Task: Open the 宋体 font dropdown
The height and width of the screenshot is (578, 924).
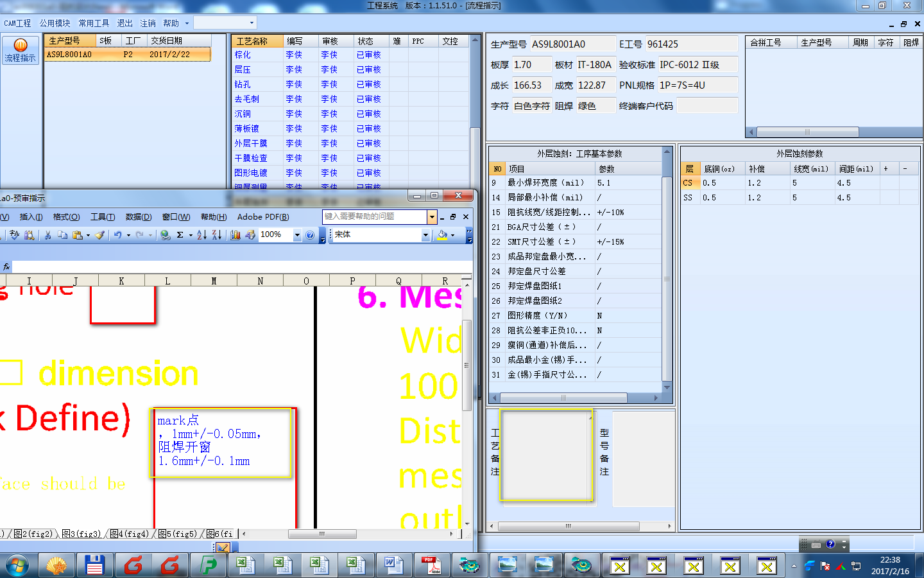Action: click(x=425, y=235)
